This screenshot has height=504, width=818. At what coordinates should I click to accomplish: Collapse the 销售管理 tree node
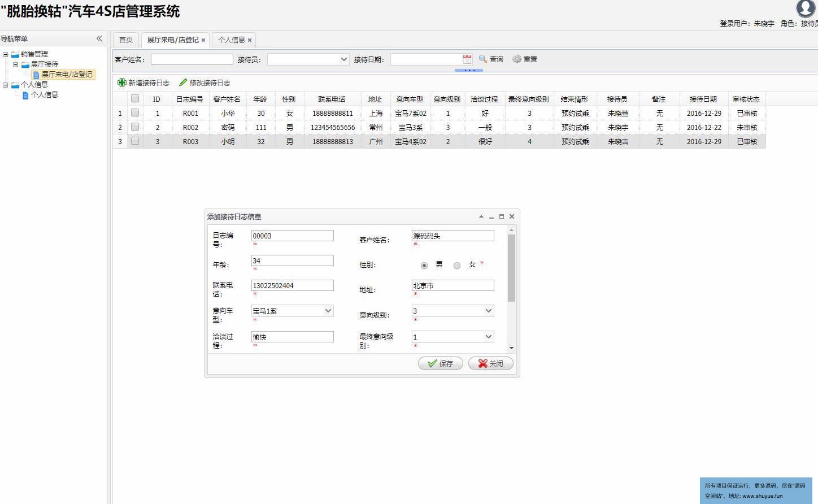pyautogui.click(x=6, y=54)
